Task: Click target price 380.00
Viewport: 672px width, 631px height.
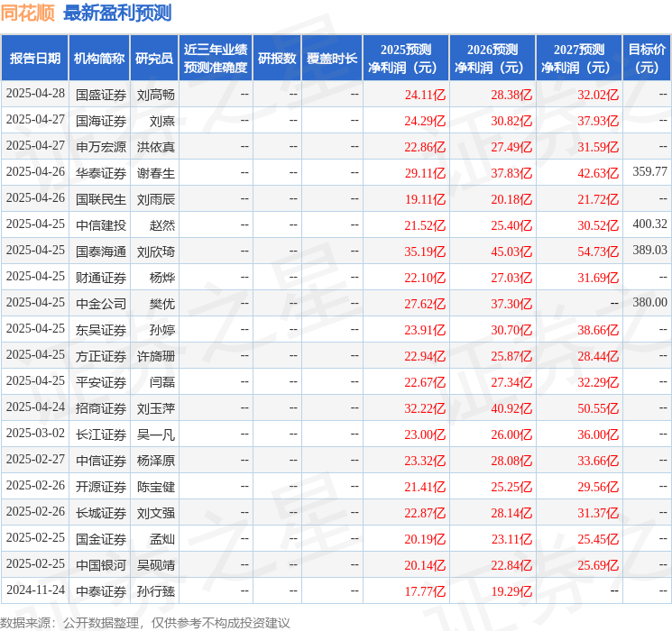Action: coord(649,303)
